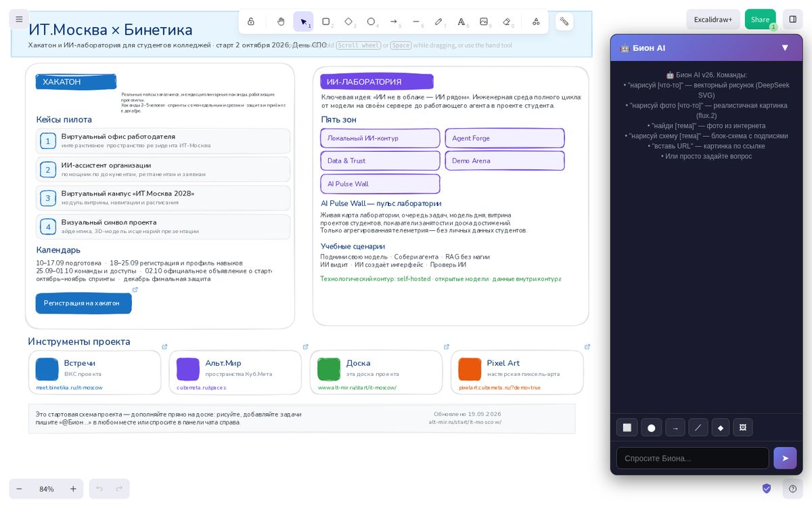Click the orange Pixel Art square icon
The width and height of the screenshot is (812, 508).
coord(470,369)
